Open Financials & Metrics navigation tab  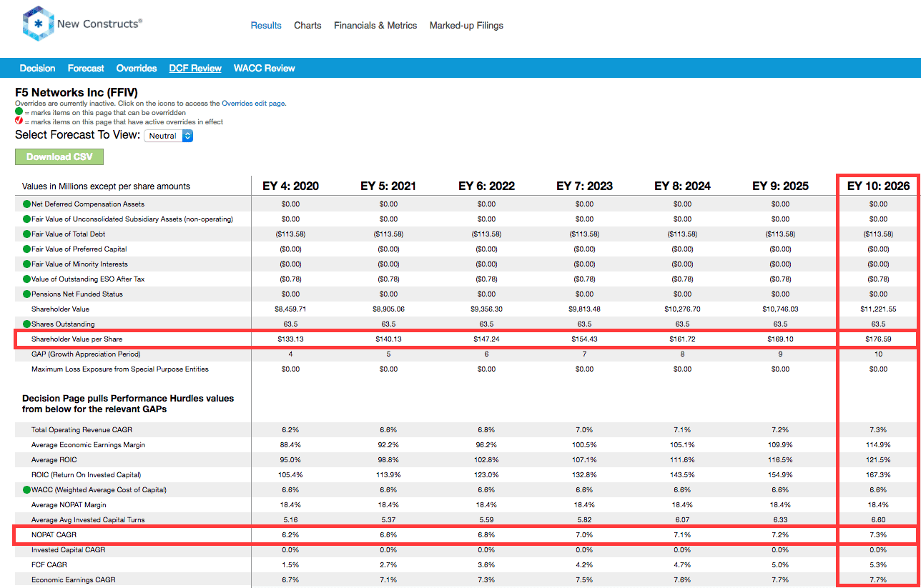(x=375, y=25)
